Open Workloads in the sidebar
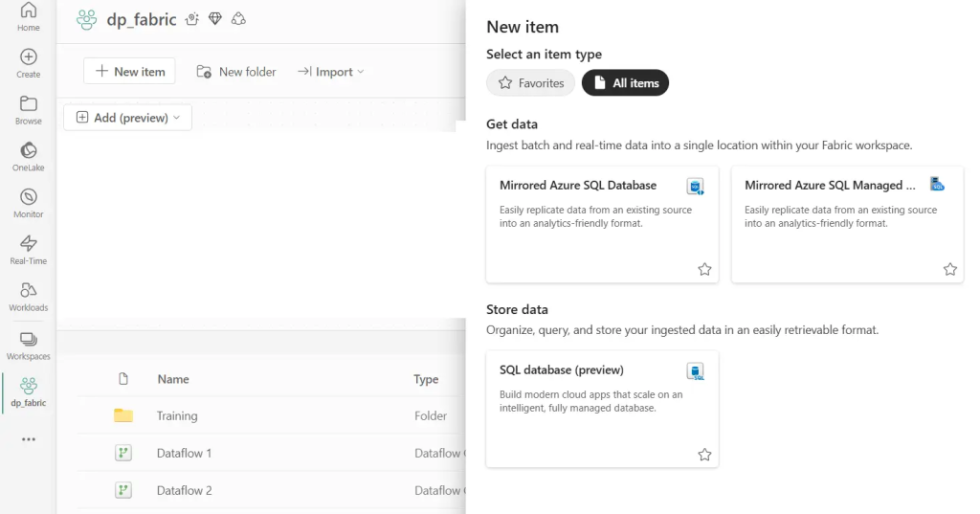The height and width of the screenshot is (514, 980). coord(28,297)
